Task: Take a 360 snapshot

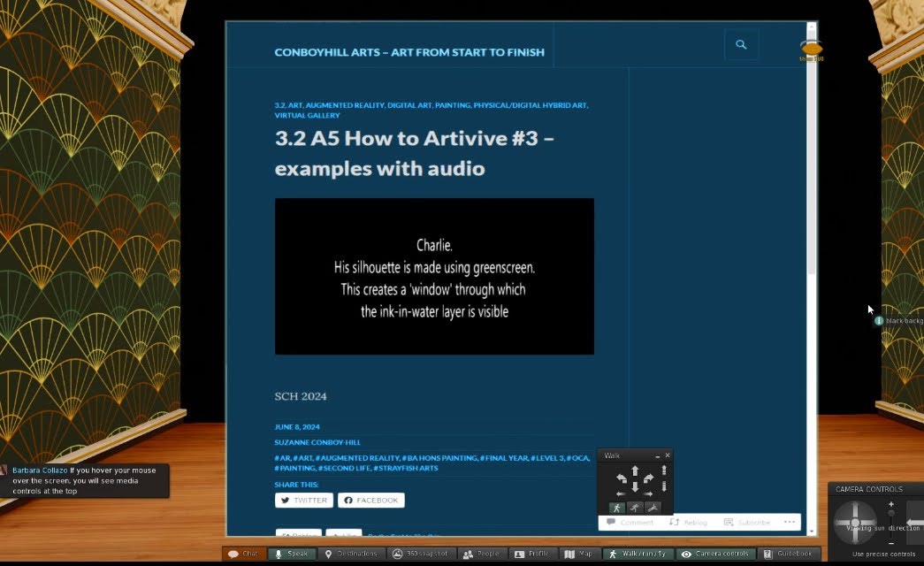Action: click(421, 554)
